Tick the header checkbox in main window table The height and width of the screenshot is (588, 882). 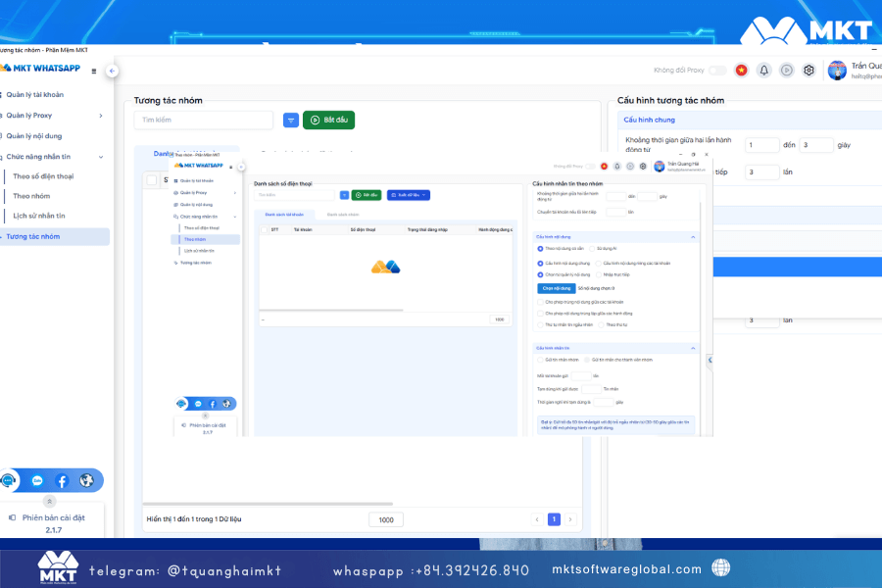151,180
